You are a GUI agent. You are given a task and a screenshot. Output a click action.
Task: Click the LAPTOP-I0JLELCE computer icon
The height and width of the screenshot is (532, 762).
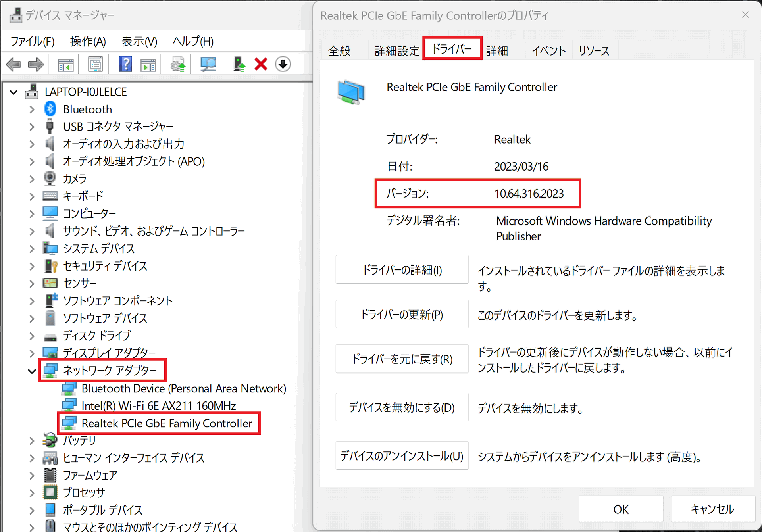tap(31, 92)
